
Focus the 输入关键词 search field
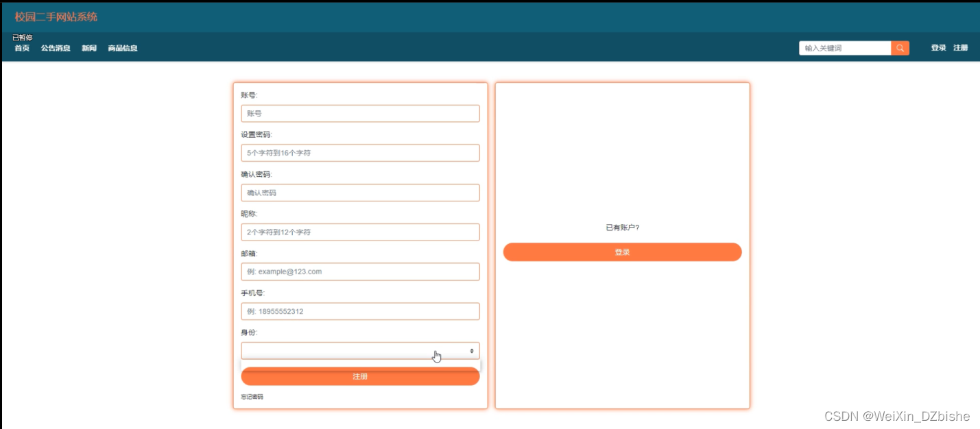[845, 48]
